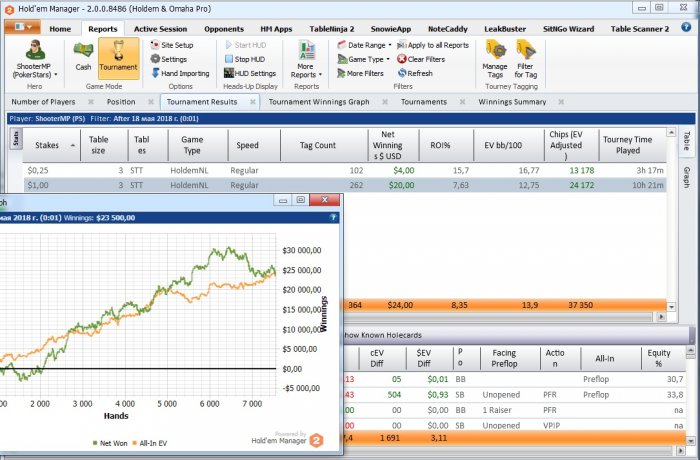The width and height of the screenshot is (700, 460).
Task: Open the NoteCaddy tab
Action: [447, 29]
